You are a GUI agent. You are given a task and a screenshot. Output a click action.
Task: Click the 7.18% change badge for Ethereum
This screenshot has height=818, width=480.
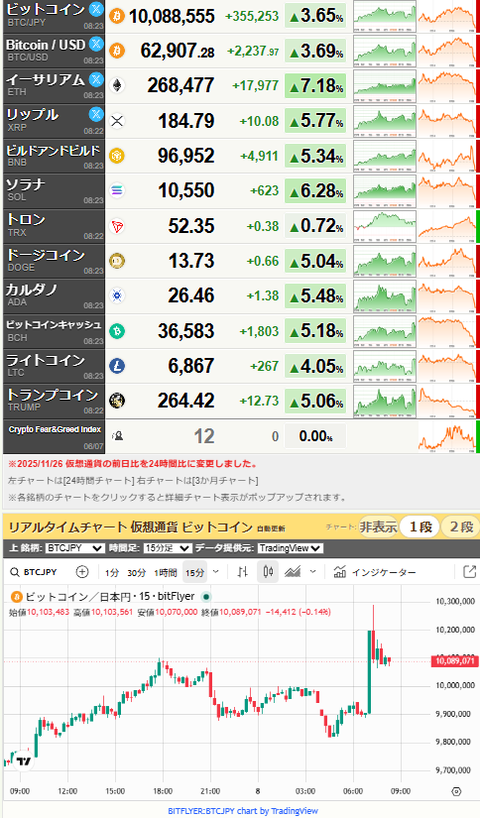[x=316, y=86]
